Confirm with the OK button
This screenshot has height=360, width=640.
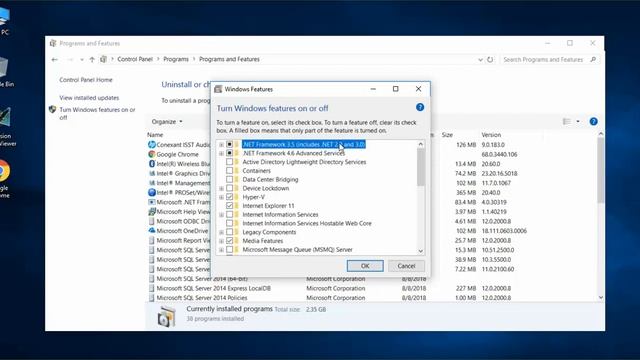click(x=365, y=266)
